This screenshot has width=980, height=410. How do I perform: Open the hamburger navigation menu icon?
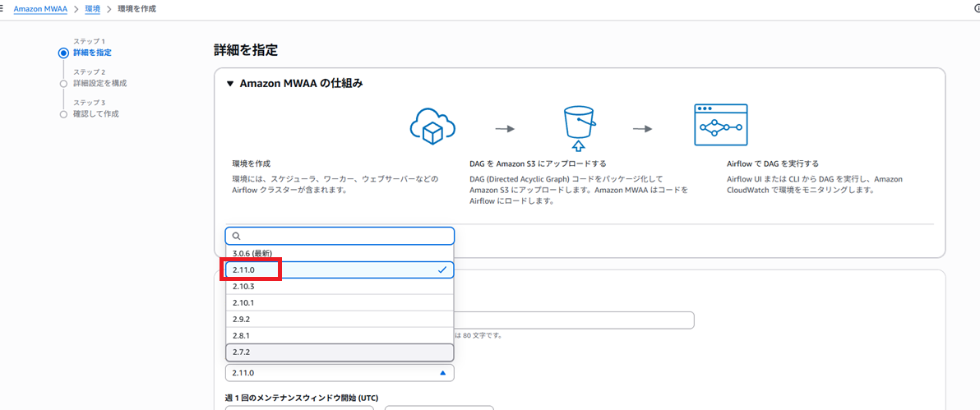tap(2, 9)
